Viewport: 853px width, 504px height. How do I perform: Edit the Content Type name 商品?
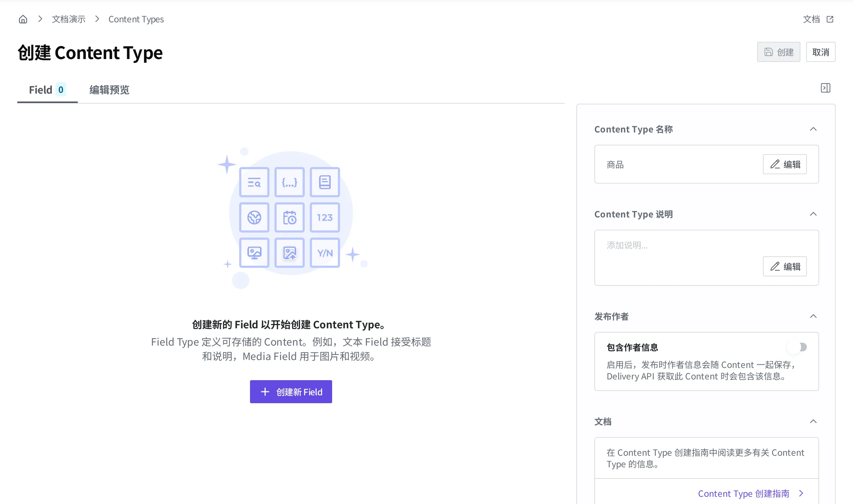point(785,164)
